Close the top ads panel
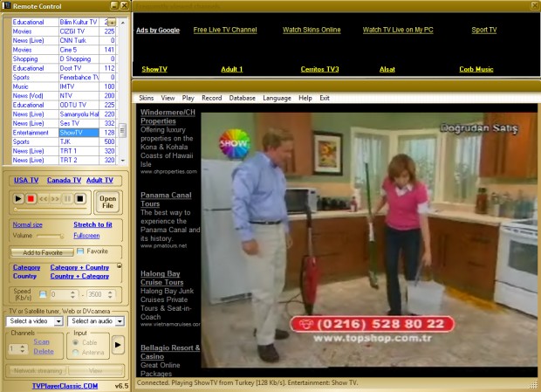 (x=535, y=5)
